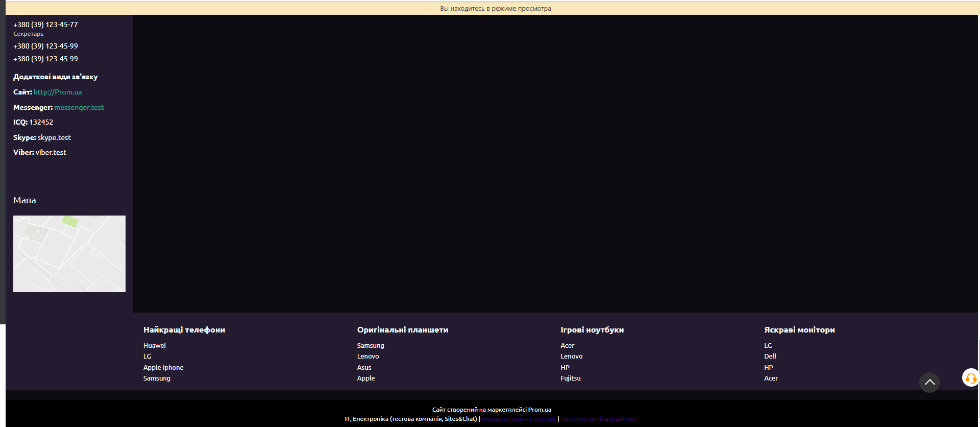Open Lenovo in the tablets column
This screenshot has height=427, width=980.
(x=368, y=357)
